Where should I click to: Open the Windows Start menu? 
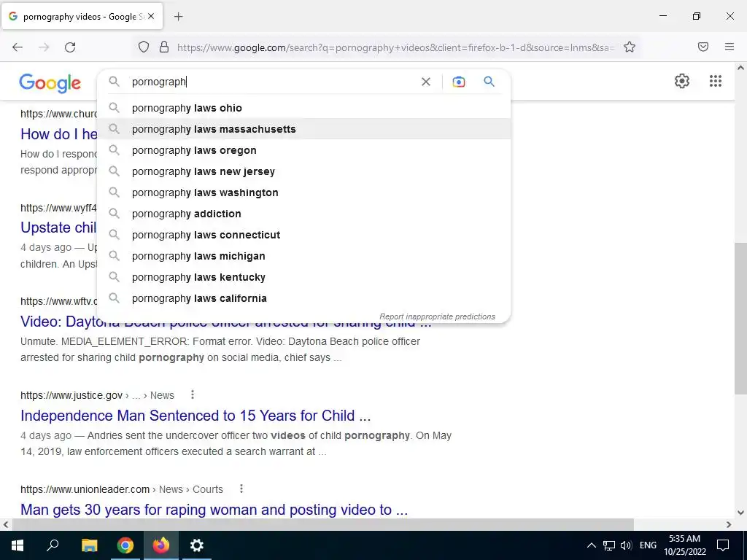pyautogui.click(x=18, y=545)
